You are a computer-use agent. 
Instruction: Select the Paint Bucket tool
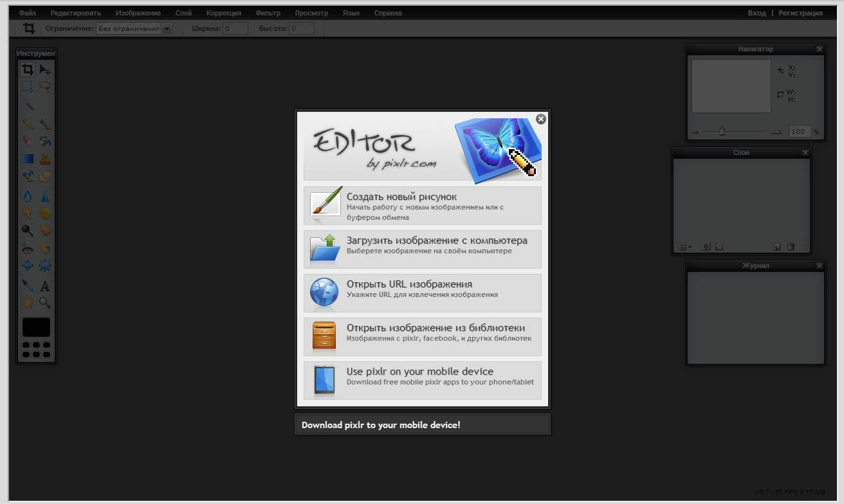[45, 141]
